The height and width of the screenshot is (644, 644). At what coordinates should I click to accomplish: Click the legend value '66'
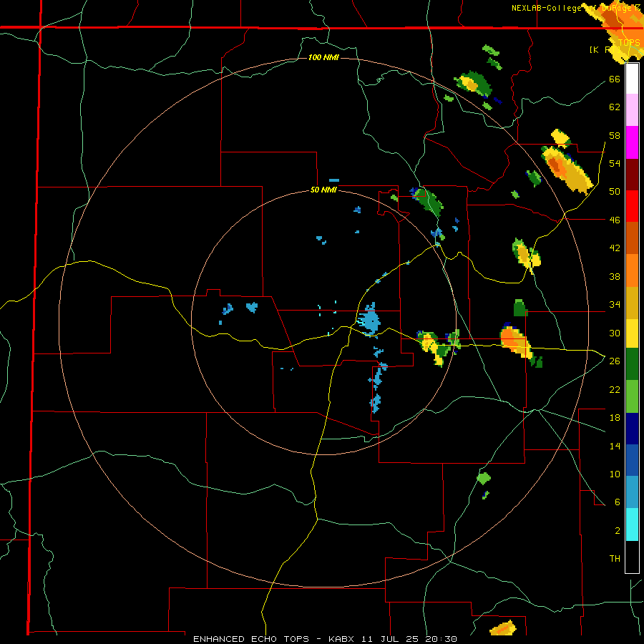615,79
